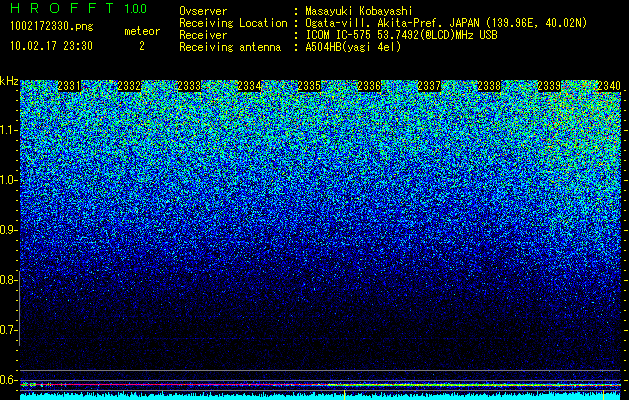Screen dimensions: 629x400
Task: Click the meteor count label
Action: tap(142, 31)
